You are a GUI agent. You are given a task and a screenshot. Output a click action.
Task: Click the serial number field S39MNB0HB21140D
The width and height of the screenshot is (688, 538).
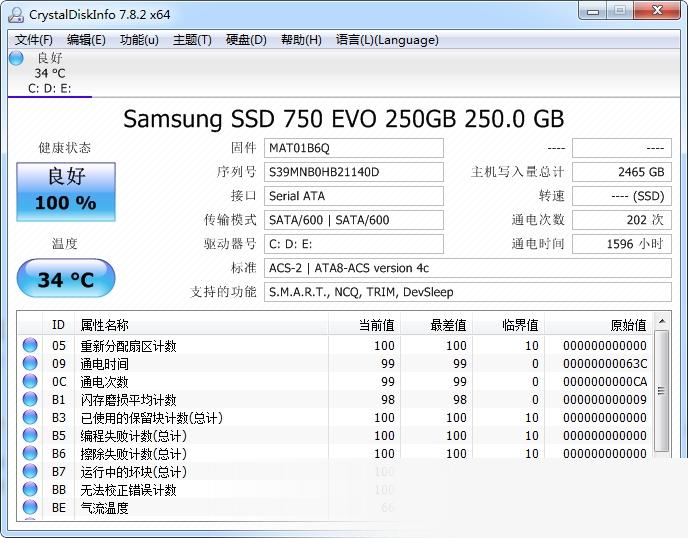[x=354, y=172]
